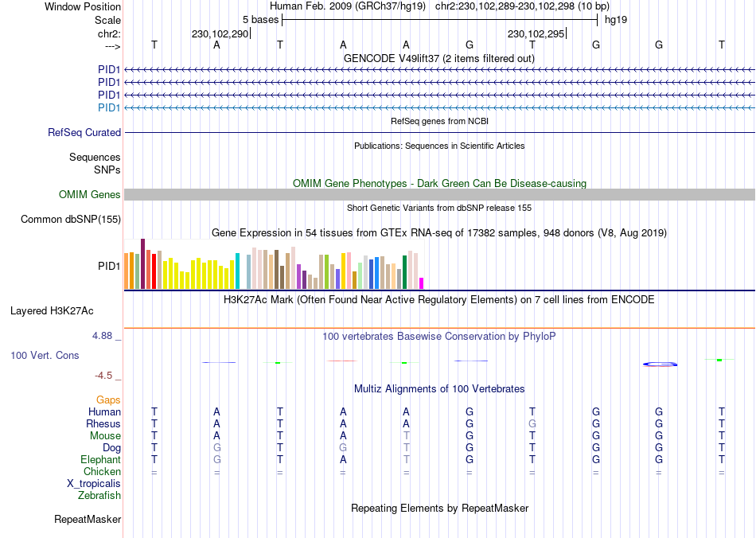Click the 'RefSeq genes from NCBI' title
The width and height of the screenshot is (756, 538).
[439, 121]
